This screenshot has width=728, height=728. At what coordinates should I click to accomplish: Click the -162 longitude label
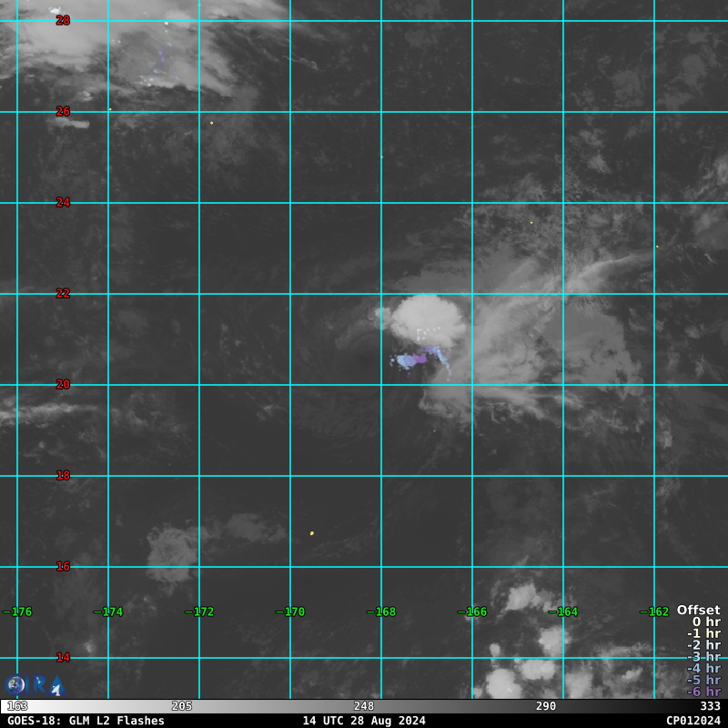pos(654,612)
